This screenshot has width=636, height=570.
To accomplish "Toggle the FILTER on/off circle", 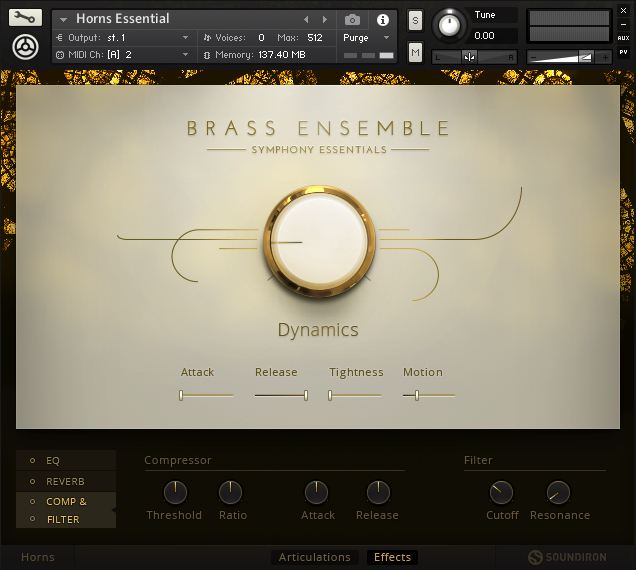I will click(x=32, y=519).
